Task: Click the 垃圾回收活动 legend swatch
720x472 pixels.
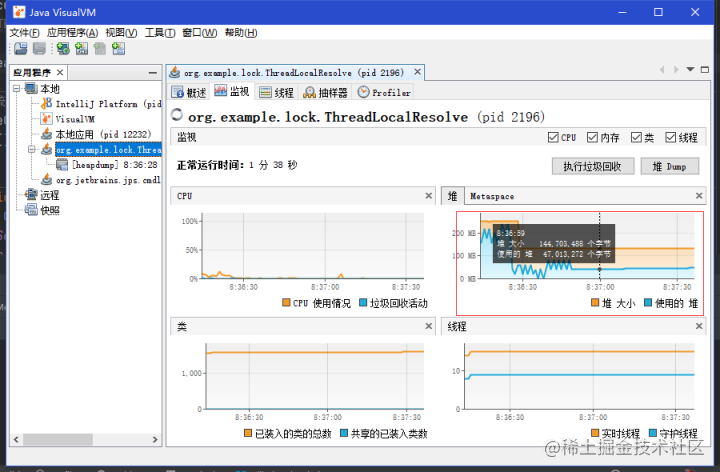Action: (x=363, y=302)
